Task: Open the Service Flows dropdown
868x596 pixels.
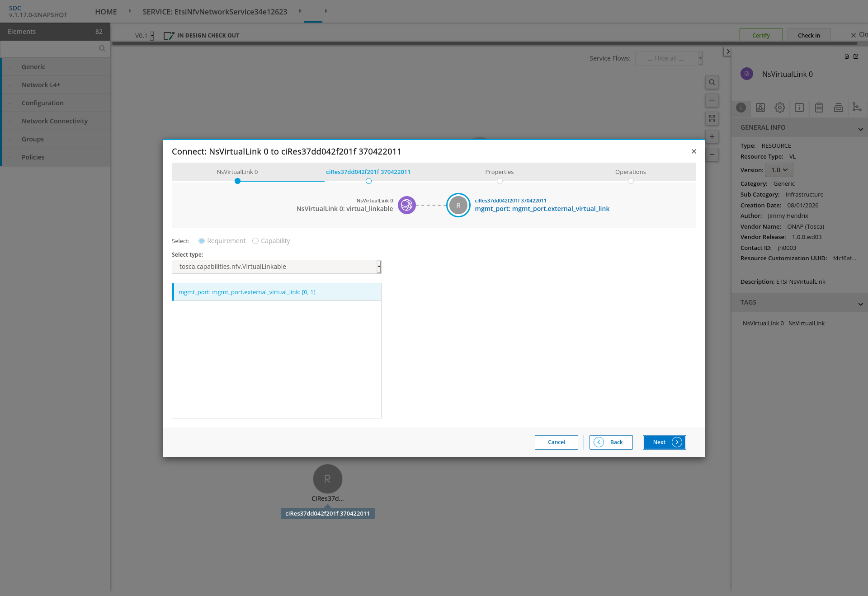Action: pyautogui.click(x=669, y=58)
